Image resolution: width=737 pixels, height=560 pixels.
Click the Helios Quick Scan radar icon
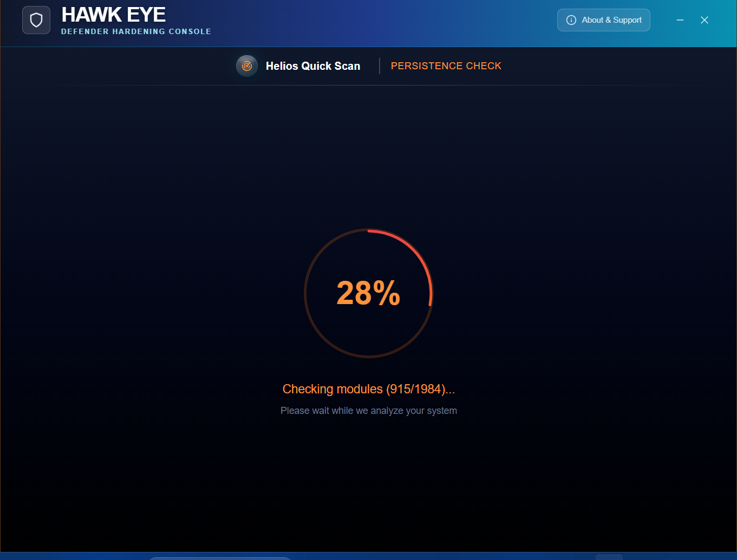pyautogui.click(x=247, y=66)
